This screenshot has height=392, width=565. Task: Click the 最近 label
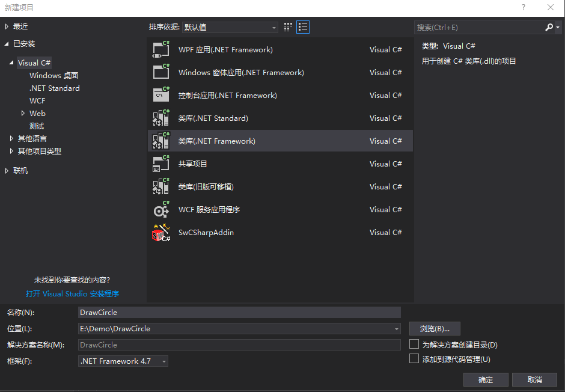pos(20,26)
